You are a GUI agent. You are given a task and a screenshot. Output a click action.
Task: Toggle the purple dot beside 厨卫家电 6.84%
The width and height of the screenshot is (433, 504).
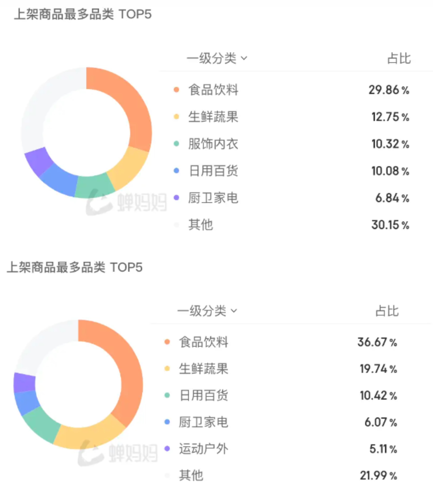[176, 198]
